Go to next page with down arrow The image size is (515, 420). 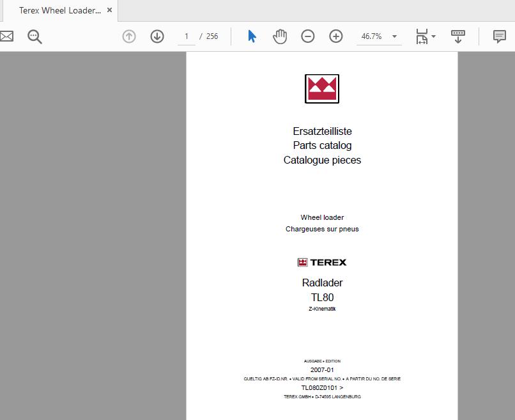tap(157, 36)
